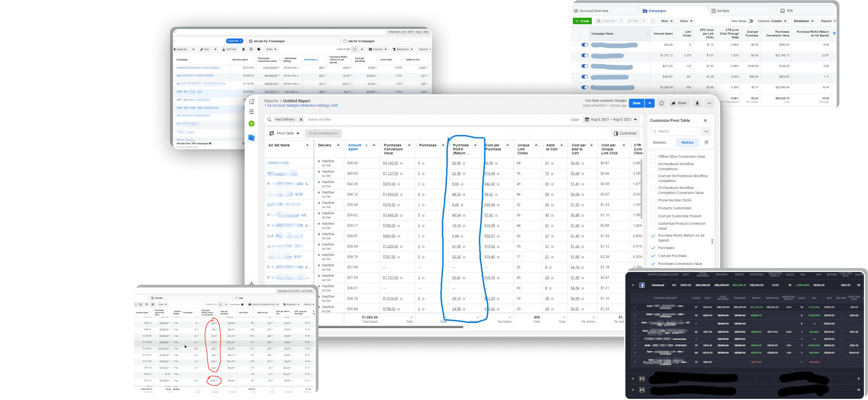Expand the dropdown arrow next to Save
This screenshot has width=868, height=400.
[x=649, y=103]
